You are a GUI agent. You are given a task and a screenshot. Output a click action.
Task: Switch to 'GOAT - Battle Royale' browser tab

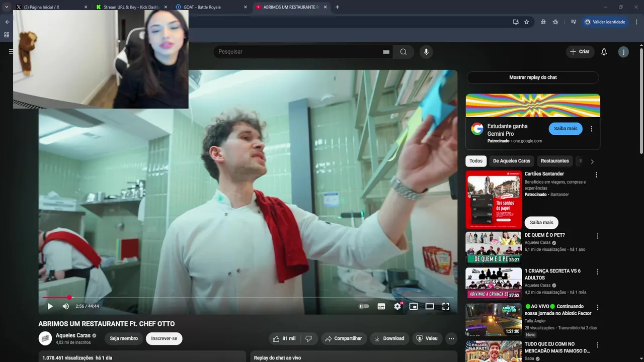click(210, 7)
